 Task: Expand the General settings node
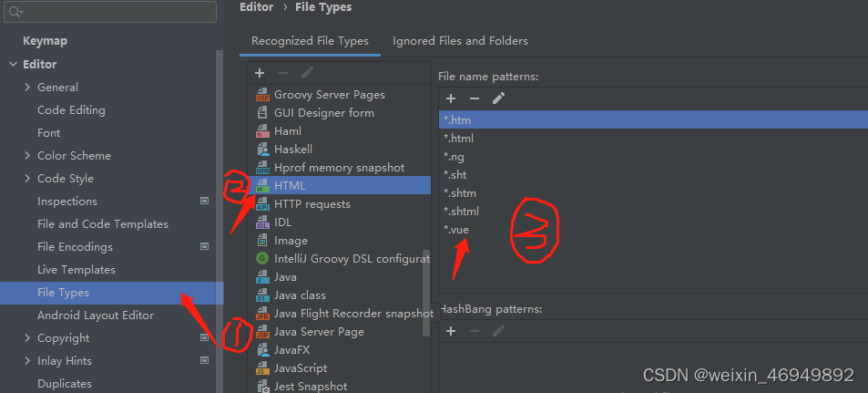click(27, 87)
